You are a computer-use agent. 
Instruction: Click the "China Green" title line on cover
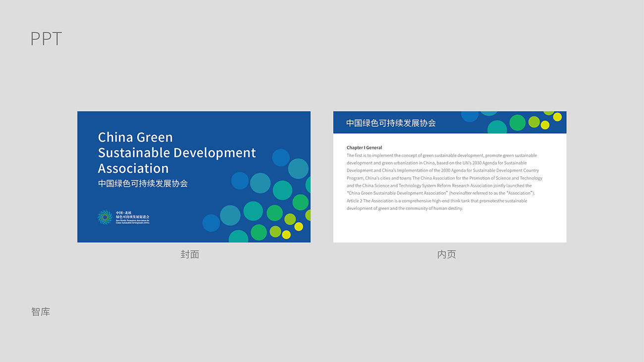[135, 137]
